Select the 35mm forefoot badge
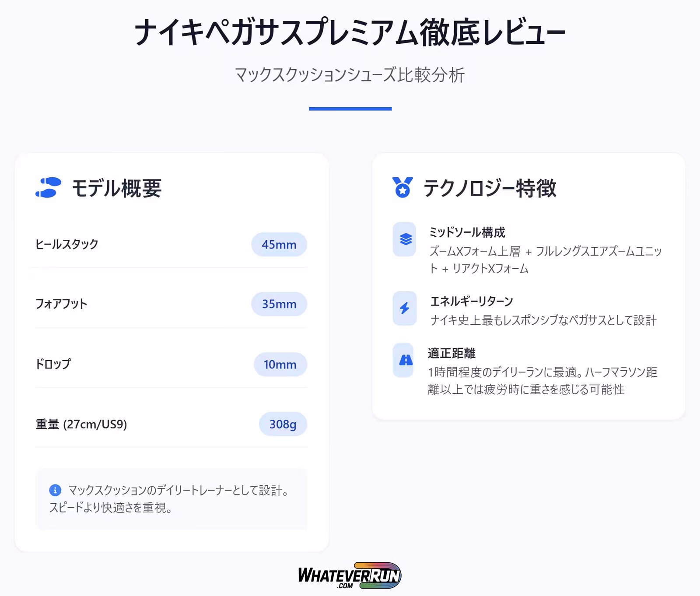700x596 pixels. 279,304
